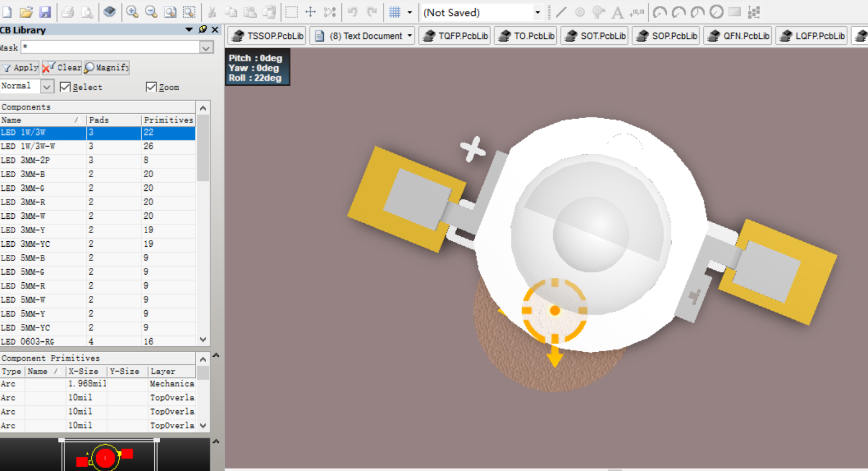The image size is (868, 471).
Task: Click the Copy icon
Action: [x=231, y=11]
